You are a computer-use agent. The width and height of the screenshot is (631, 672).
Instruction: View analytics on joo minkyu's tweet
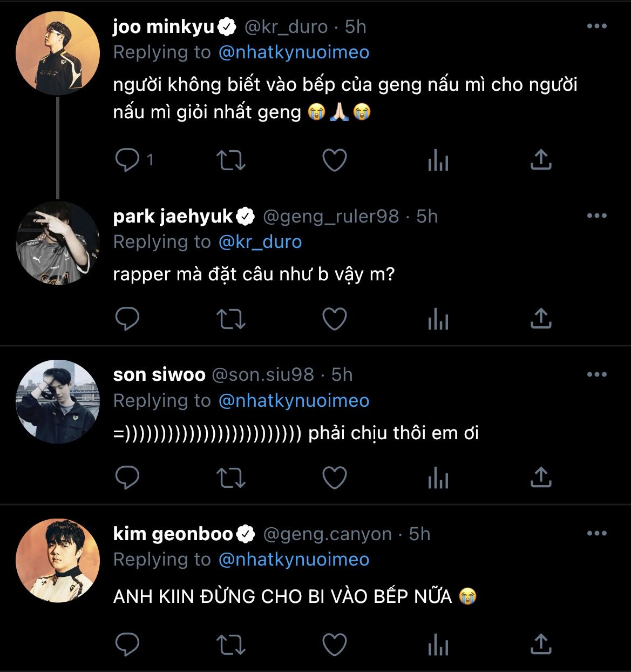point(438,160)
